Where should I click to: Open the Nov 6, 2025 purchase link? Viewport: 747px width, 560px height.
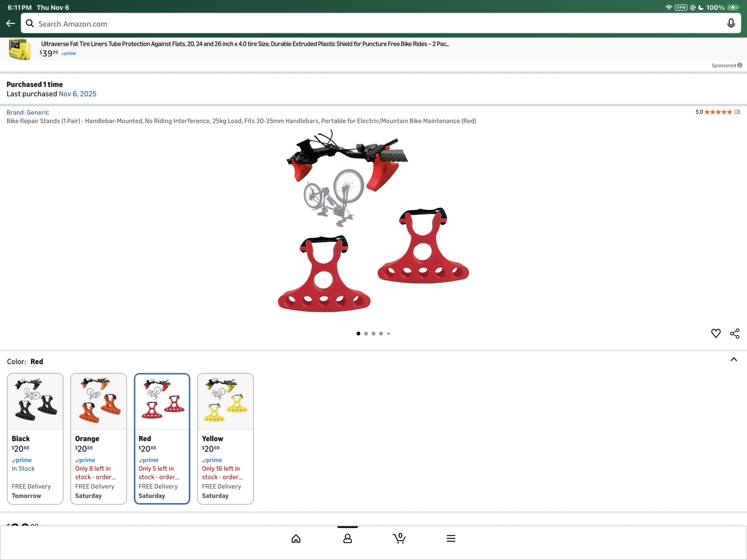tap(77, 94)
